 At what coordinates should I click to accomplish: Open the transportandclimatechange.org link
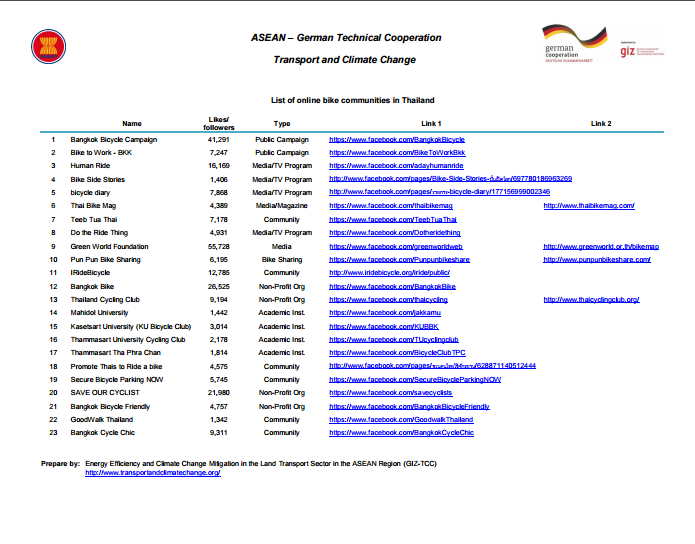153,473
